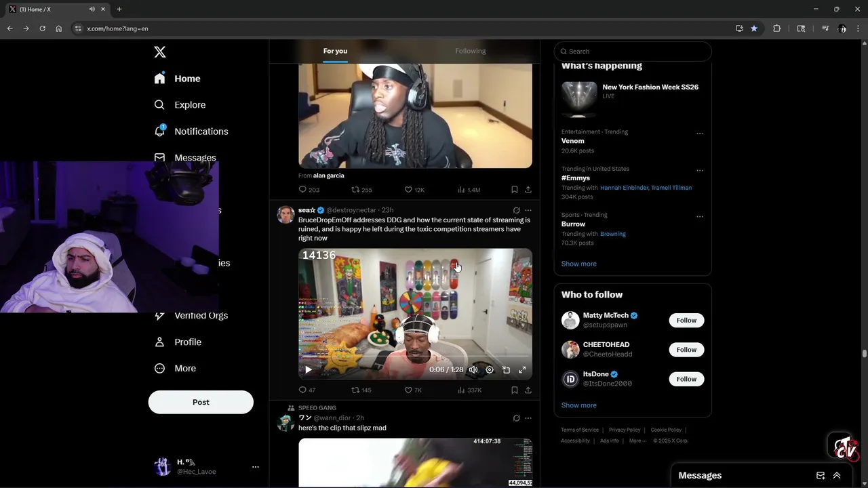Open the Venom trending topic

(x=572, y=141)
